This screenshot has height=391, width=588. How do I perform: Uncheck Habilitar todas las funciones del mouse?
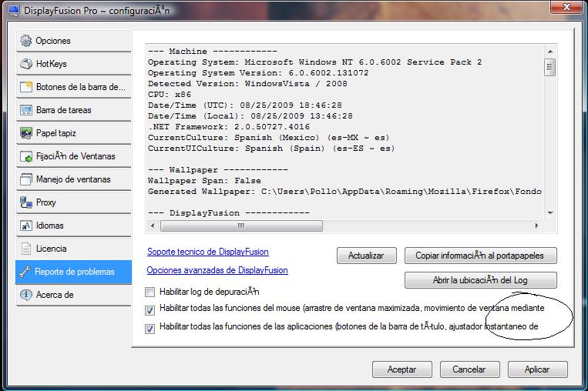coord(150,309)
